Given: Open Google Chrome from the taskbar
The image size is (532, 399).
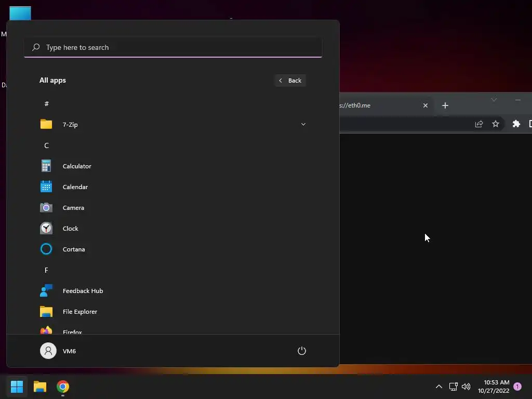Looking at the screenshot, I should point(63,387).
